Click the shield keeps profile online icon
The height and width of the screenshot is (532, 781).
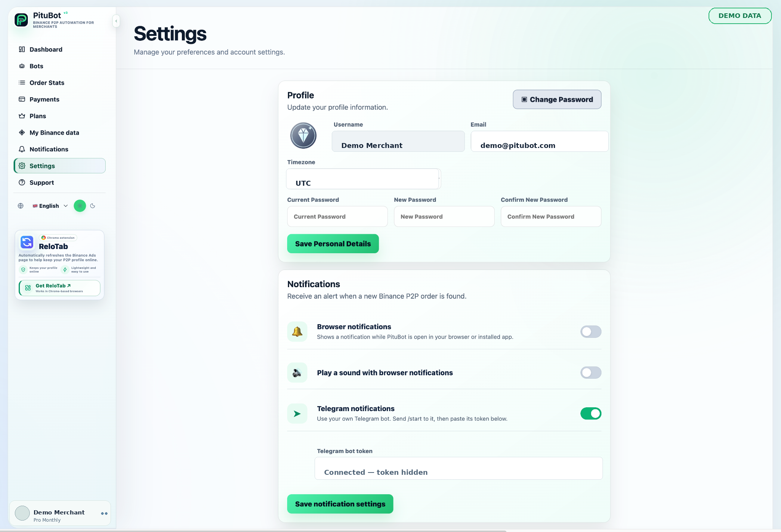[23, 270]
